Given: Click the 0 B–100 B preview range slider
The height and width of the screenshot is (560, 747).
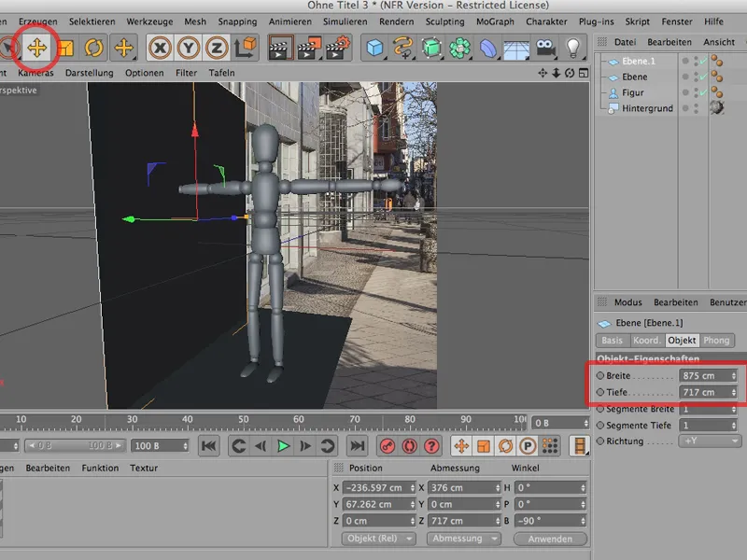Looking at the screenshot, I should pos(76,446).
